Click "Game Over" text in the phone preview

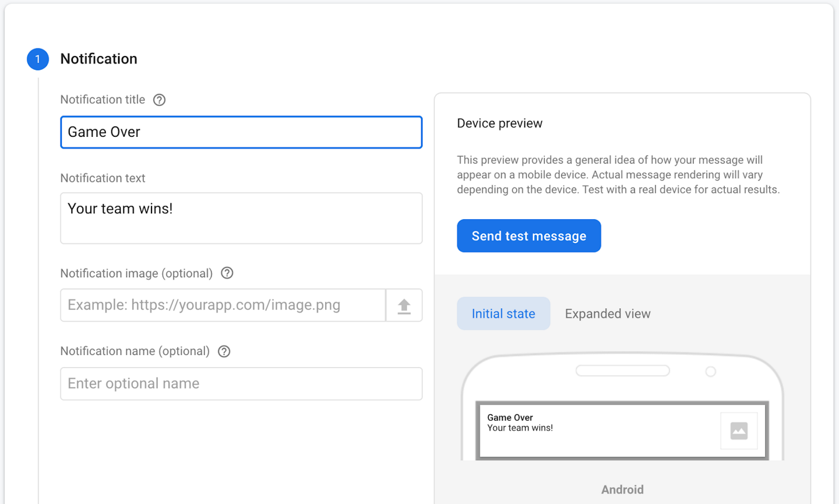point(510,418)
